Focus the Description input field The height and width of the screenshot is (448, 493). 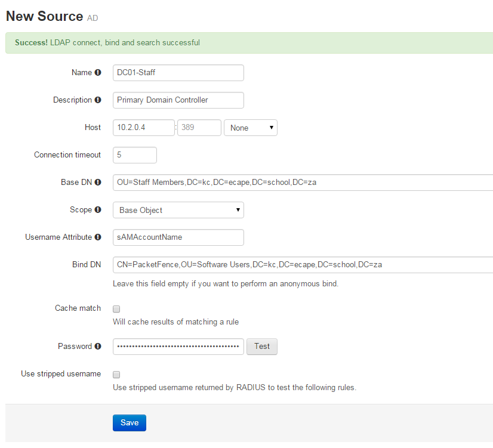pos(178,100)
